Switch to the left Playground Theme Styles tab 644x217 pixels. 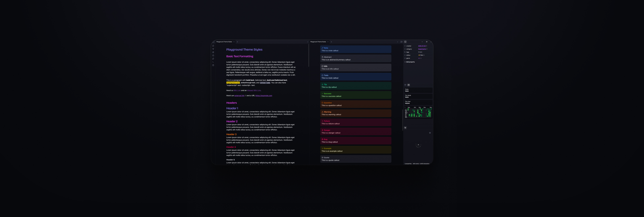click(224, 42)
